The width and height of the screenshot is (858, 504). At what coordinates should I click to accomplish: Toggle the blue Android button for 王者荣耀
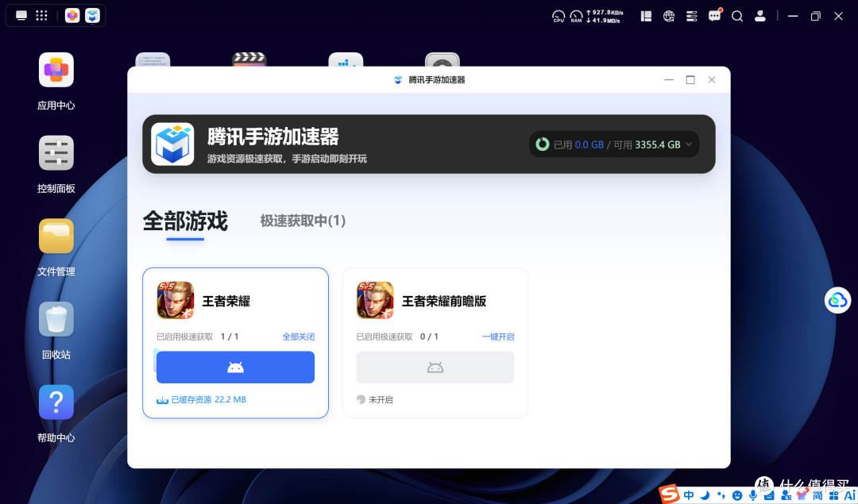[x=235, y=367]
